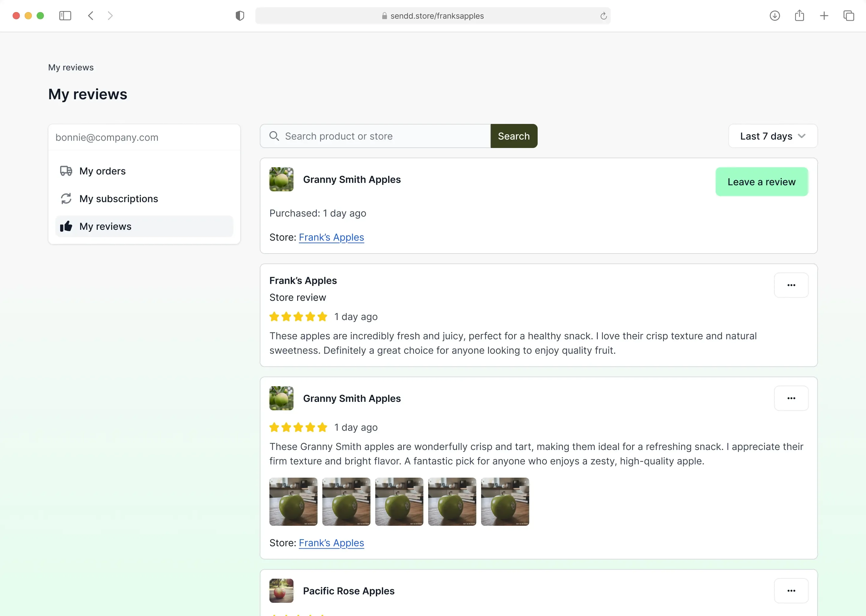Select My reviews in sidebar
This screenshot has width=866, height=616.
coord(144,226)
